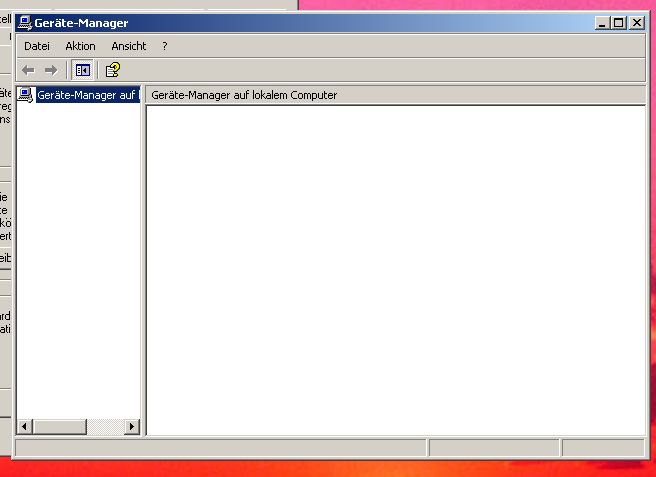656x477 pixels.
Task: Close the Geräte-Manager window
Action: (636, 23)
